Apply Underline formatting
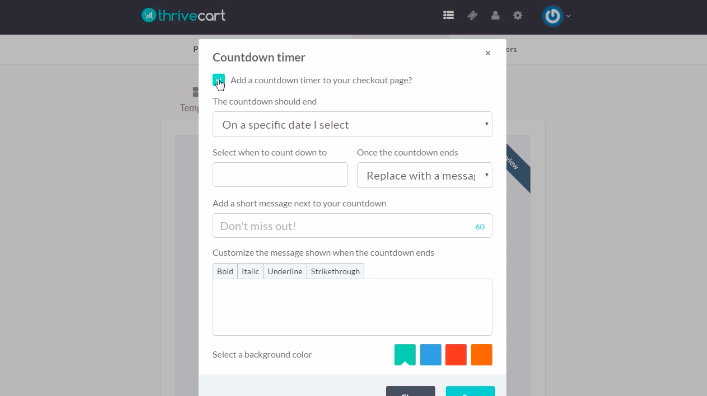The image size is (707, 396). click(285, 271)
